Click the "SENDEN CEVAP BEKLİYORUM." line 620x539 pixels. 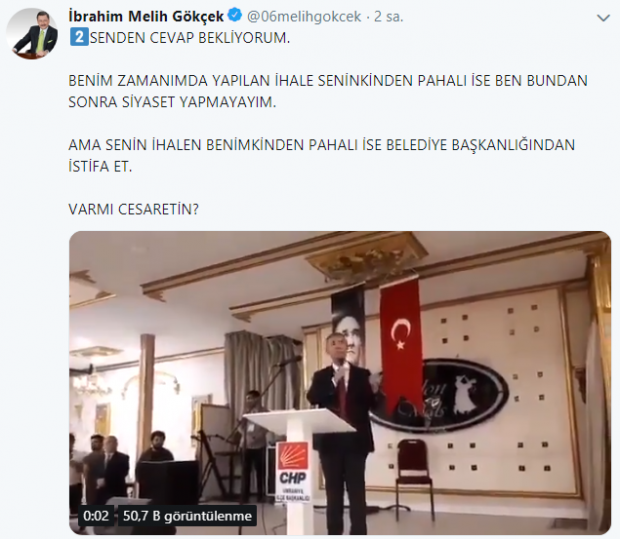(190, 38)
